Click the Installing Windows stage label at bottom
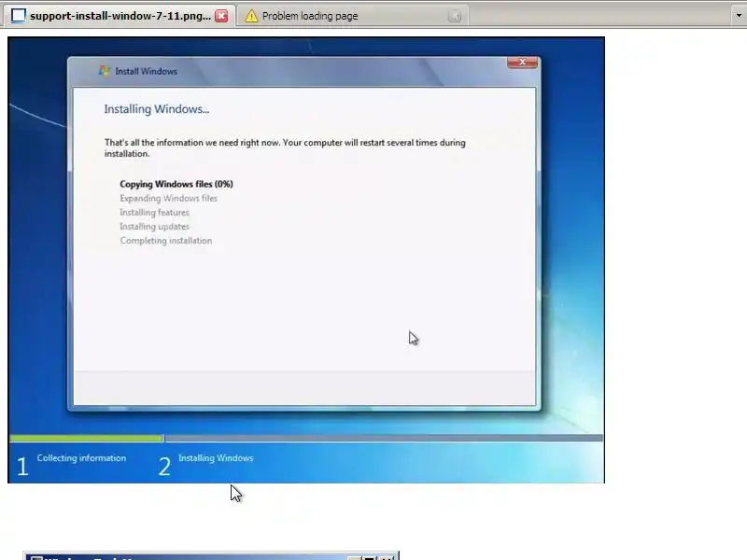The image size is (747, 560). click(216, 458)
